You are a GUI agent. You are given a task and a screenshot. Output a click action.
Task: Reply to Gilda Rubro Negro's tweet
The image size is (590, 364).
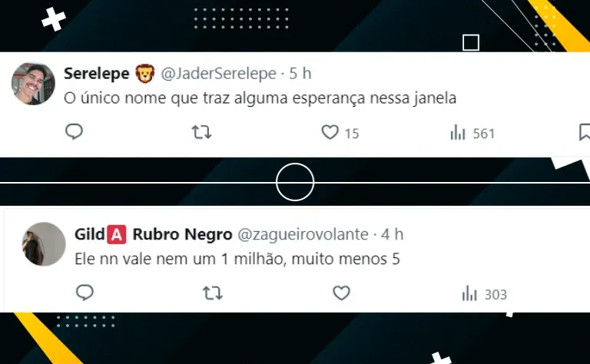[x=85, y=293]
